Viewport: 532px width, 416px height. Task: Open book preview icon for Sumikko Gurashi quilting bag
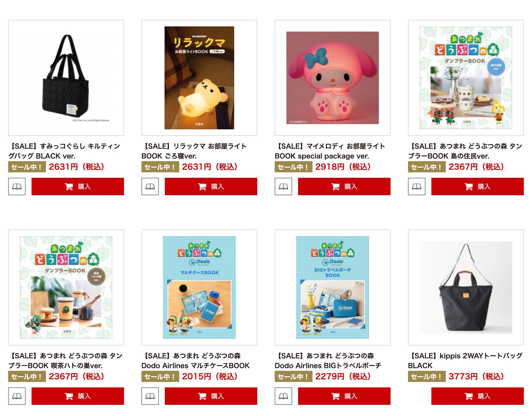[x=17, y=186]
